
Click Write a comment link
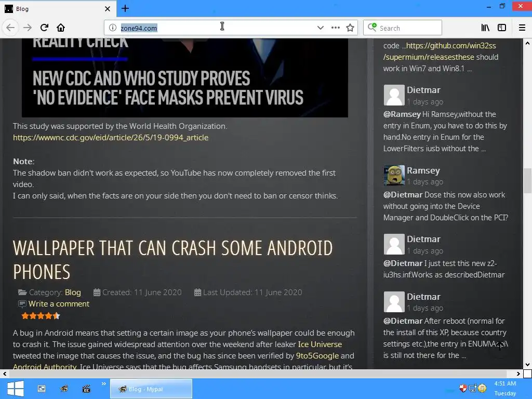(59, 304)
